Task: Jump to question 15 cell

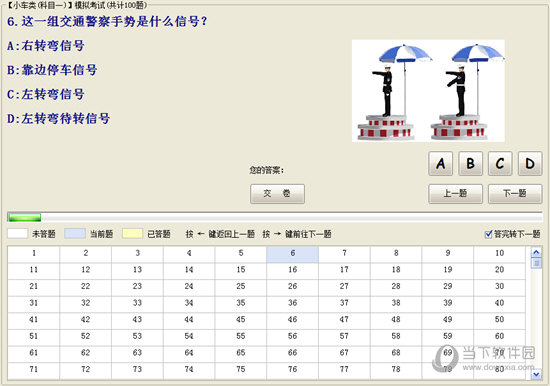Action: tap(241, 271)
